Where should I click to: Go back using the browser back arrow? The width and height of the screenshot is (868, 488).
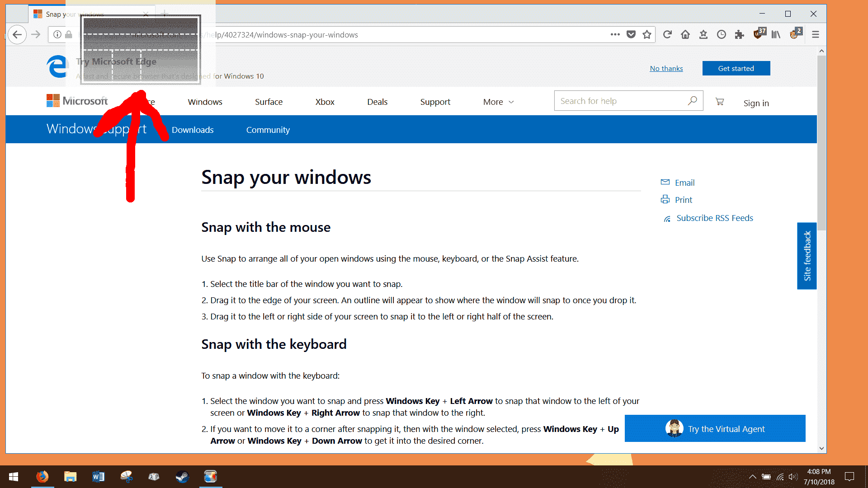(x=17, y=34)
